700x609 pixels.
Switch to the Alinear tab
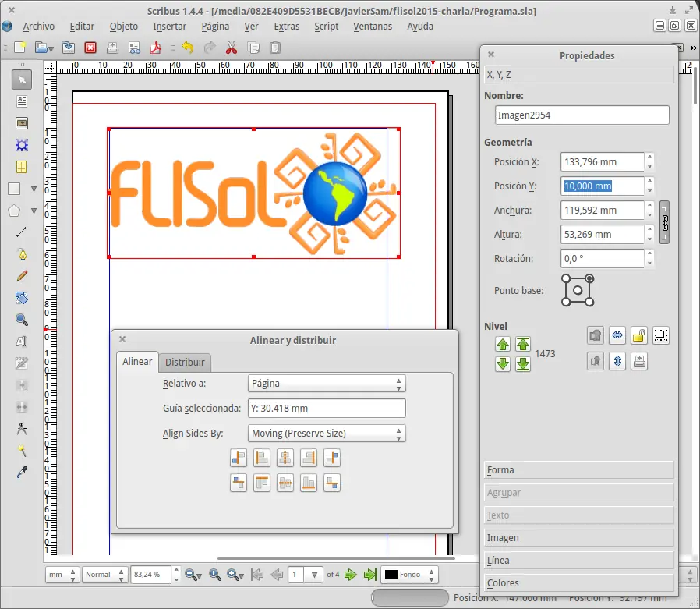(137, 362)
